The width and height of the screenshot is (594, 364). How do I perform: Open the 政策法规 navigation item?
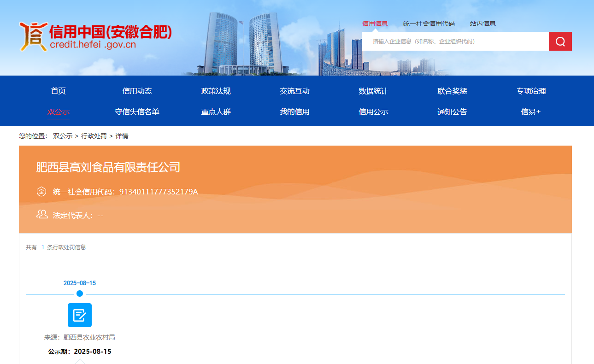(x=216, y=91)
